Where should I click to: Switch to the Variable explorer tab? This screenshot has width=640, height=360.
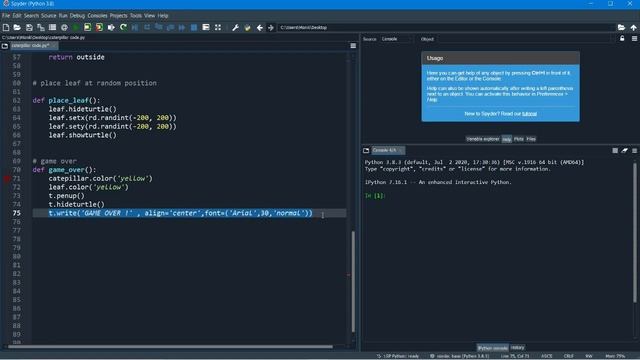[483, 139]
